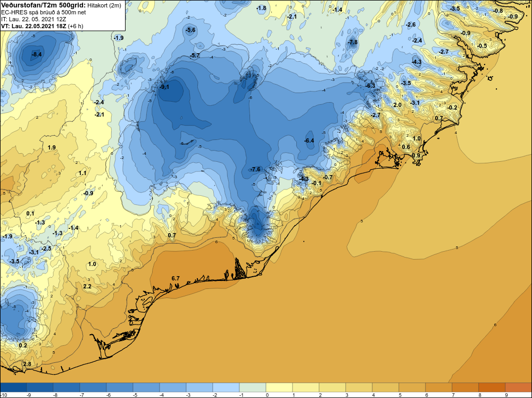Click the -8.4 temperature label
The height and width of the screenshot is (398, 532).
point(37,54)
